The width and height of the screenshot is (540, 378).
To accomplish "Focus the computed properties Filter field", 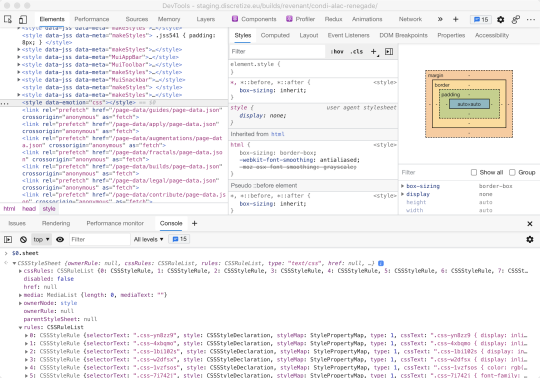I will pyautogui.click(x=434, y=172).
